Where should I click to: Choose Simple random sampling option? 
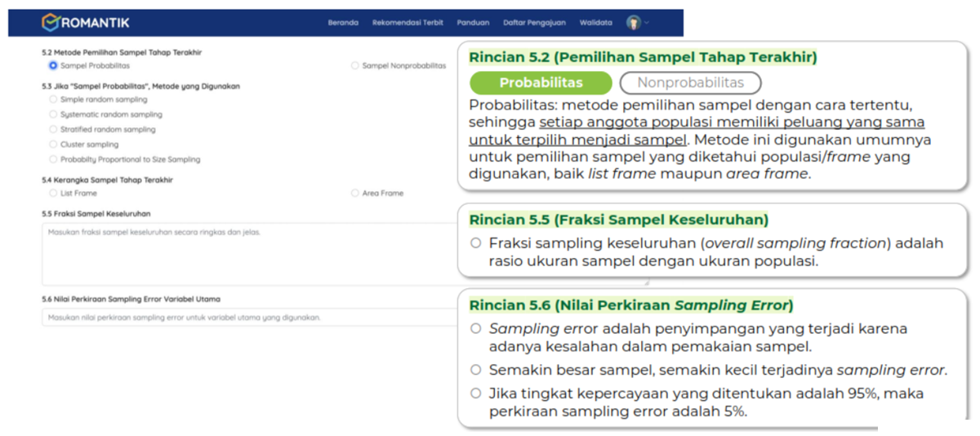(x=53, y=100)
